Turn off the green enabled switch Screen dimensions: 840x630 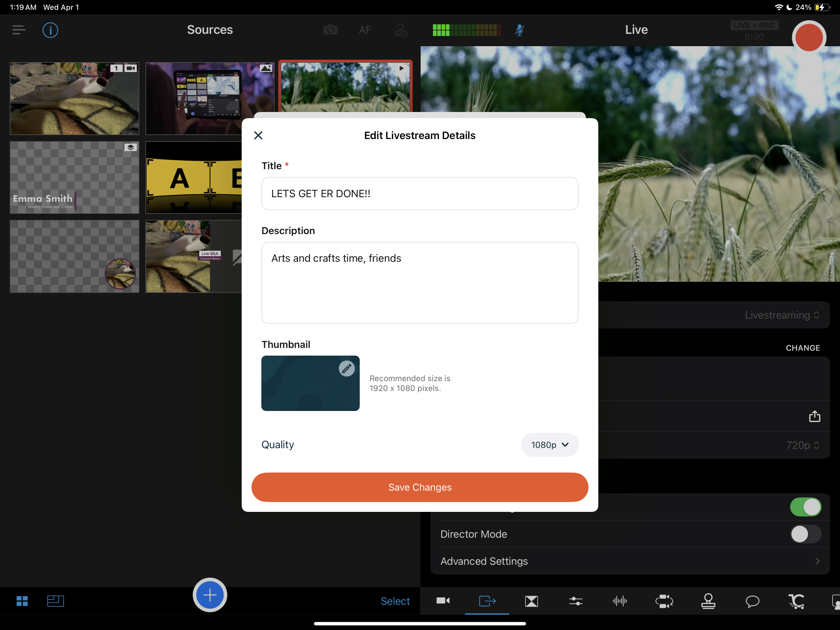806,507
